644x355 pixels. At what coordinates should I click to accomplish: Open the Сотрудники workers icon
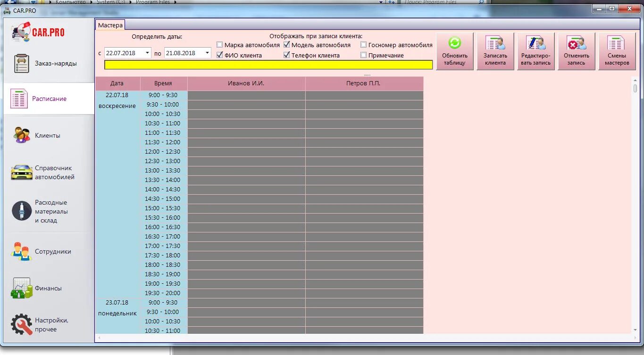(21, 251)
